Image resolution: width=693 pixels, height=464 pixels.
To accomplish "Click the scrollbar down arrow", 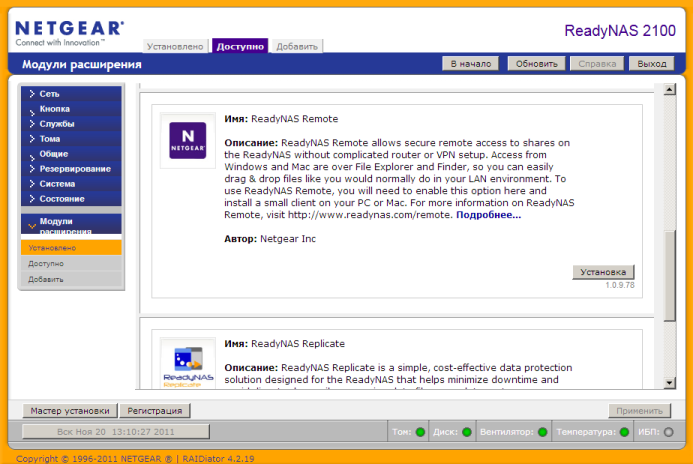I will tap(670, 383).
